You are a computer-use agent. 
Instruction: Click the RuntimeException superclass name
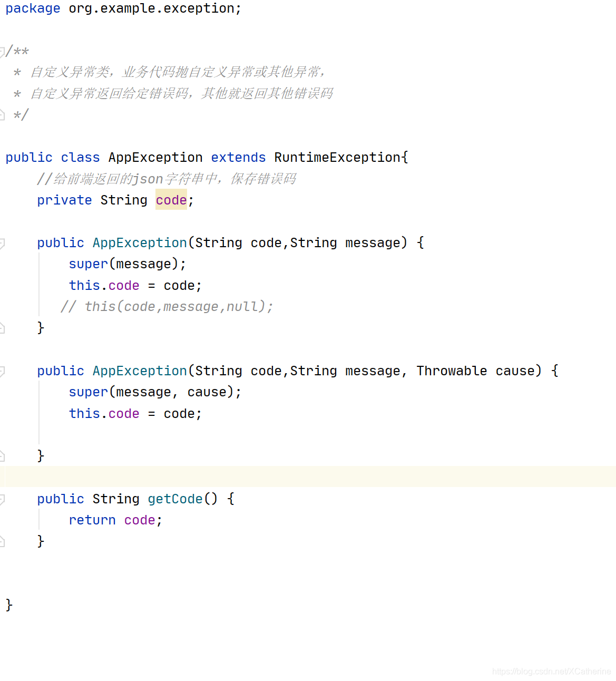click(x=337, y=158)
